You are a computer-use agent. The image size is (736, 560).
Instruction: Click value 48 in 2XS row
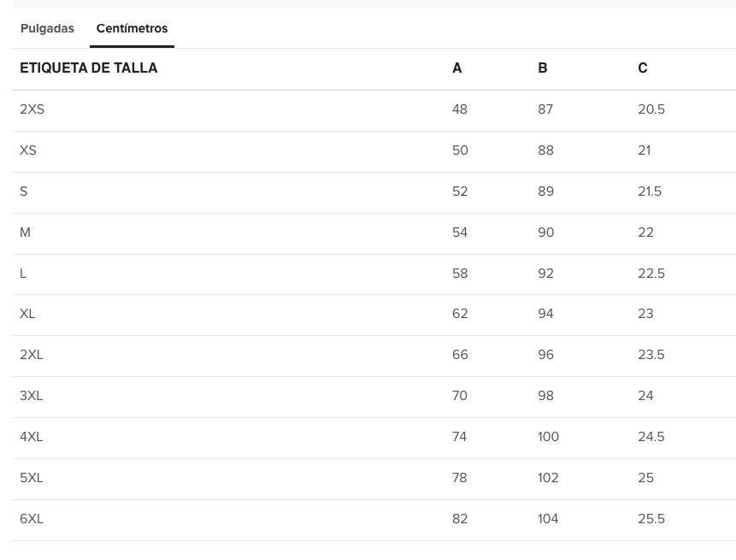pyautogui.click(x=460, y=109)
